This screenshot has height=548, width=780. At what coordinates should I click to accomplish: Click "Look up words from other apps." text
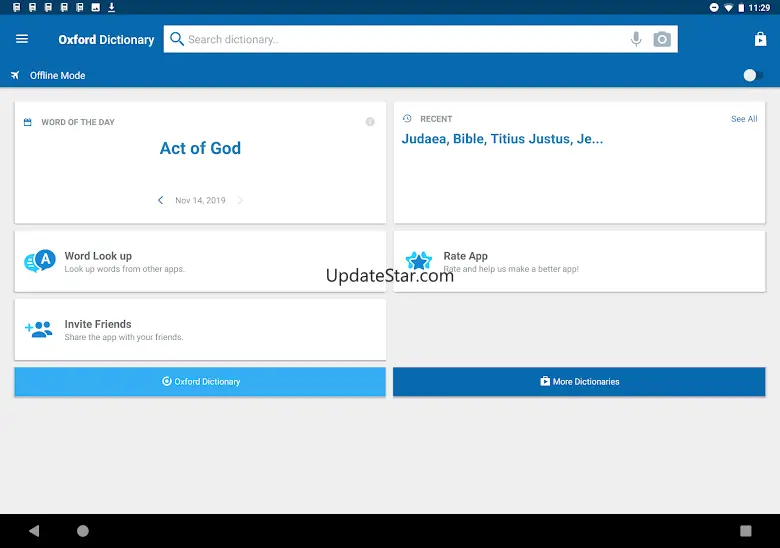point(124,269)
